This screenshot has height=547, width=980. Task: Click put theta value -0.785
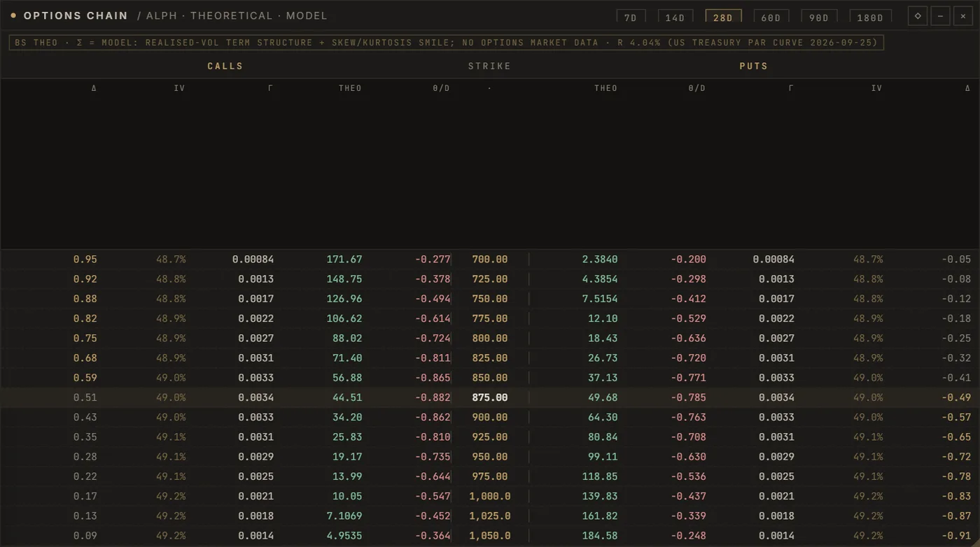(x=688, y=397)
